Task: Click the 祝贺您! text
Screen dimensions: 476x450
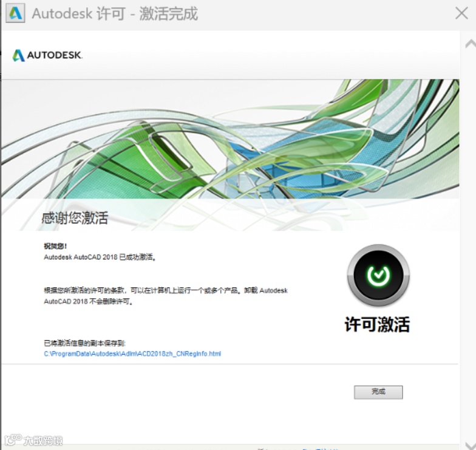Action: pos(55,246)
